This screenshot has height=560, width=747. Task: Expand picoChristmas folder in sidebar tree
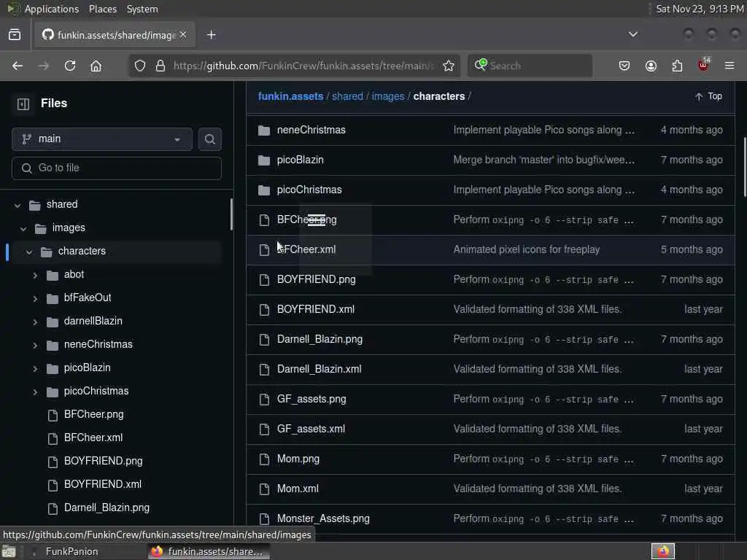pos(35,392)
